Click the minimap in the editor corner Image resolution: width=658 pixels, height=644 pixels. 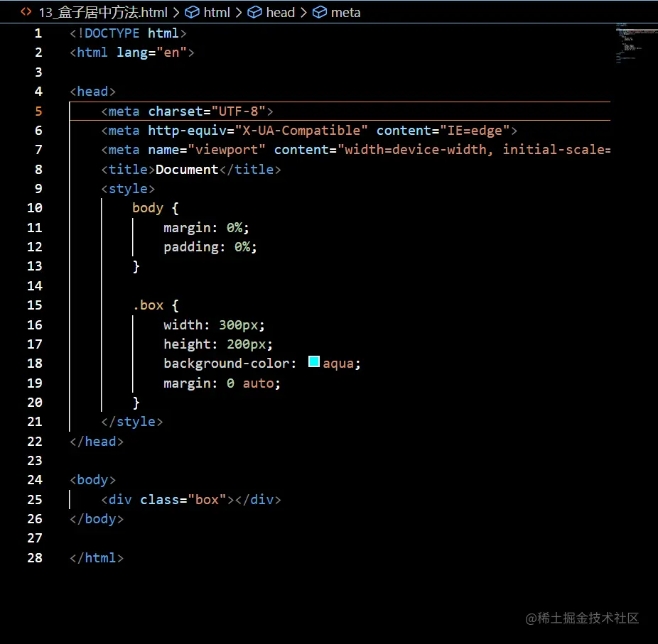[636, 44]
